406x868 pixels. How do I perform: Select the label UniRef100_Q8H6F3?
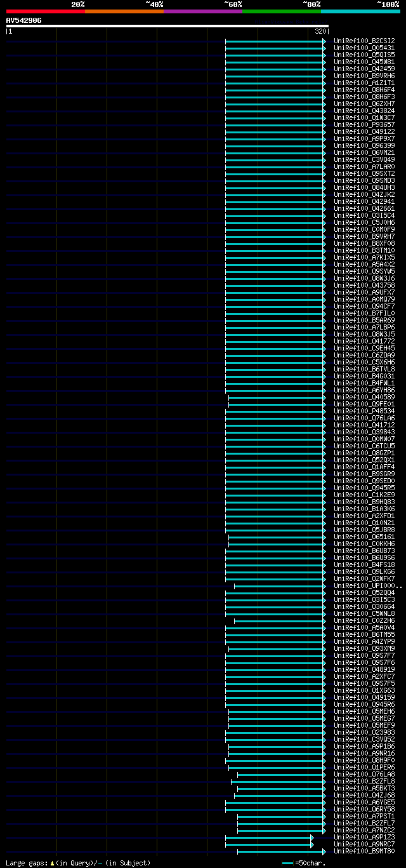click(364, 97)
